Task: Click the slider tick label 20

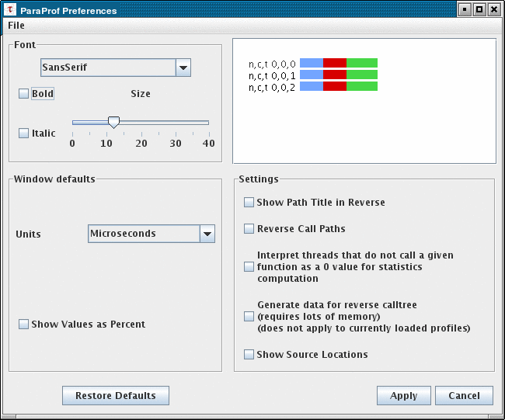Action: point(141,144)
